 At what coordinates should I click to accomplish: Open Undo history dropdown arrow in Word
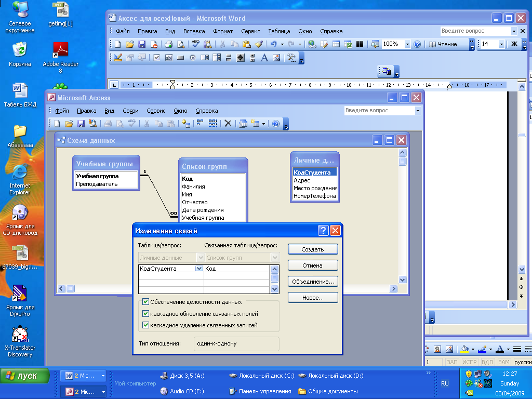pyautogui.click(x=282, y=44)
